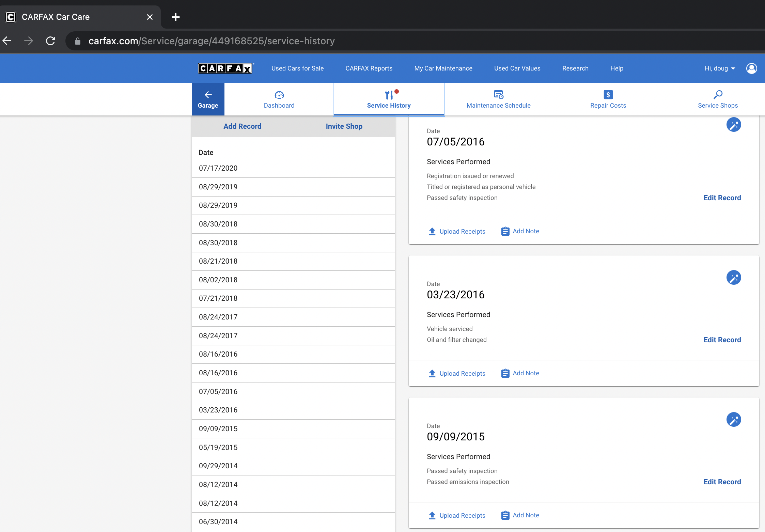Viewport: 765px width, 532px height.
Task: Click the lock icon in address bar
Action: point(78,41)
